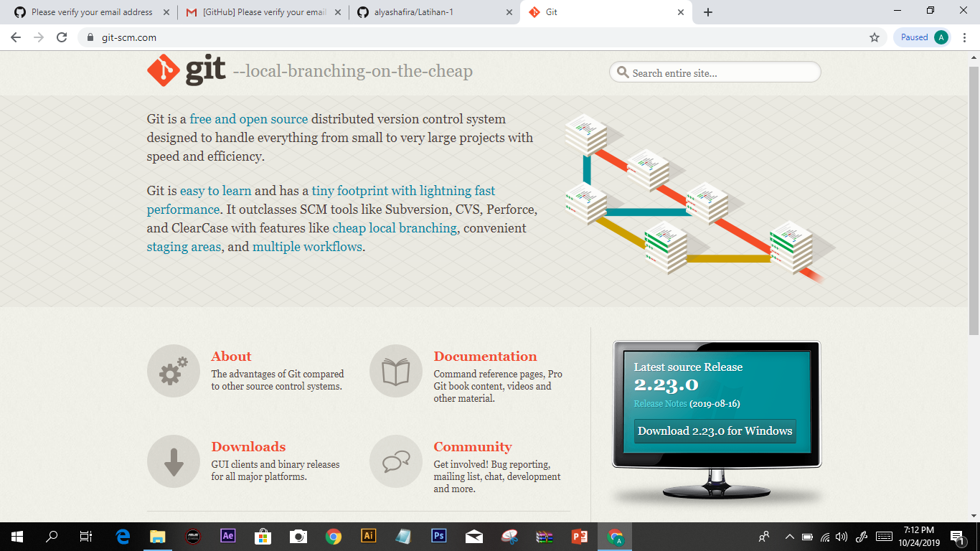Open Photoshop from the taskbar

coord(438,536)
